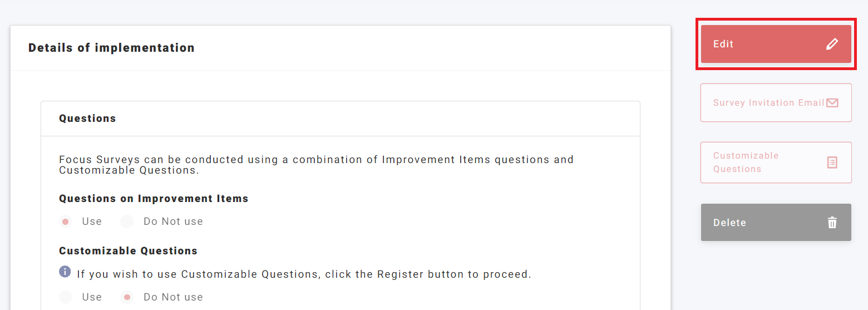
Task: Click the pencil icon on Edit button
Action: coord(832,45)
